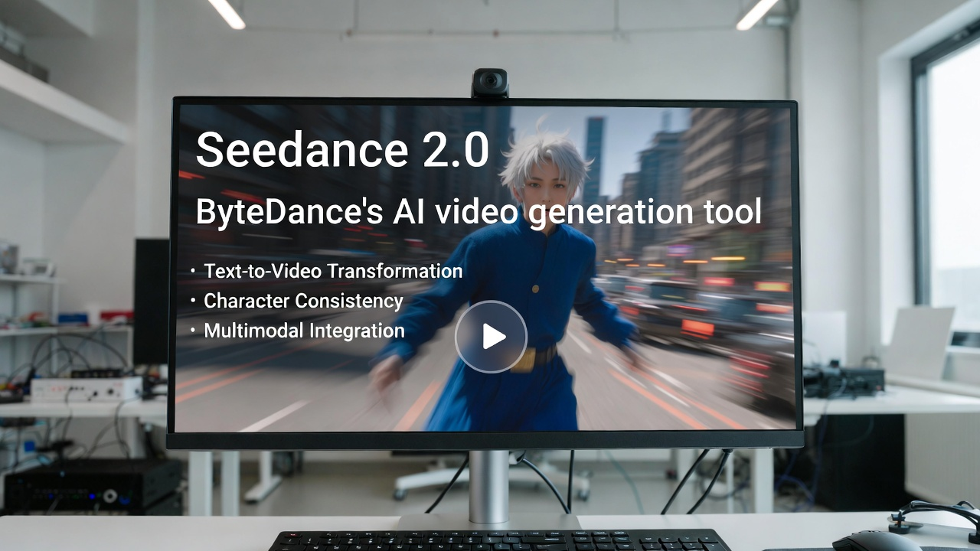
Task: Click the webcam on top of the monitor
Action: point(490,82)
